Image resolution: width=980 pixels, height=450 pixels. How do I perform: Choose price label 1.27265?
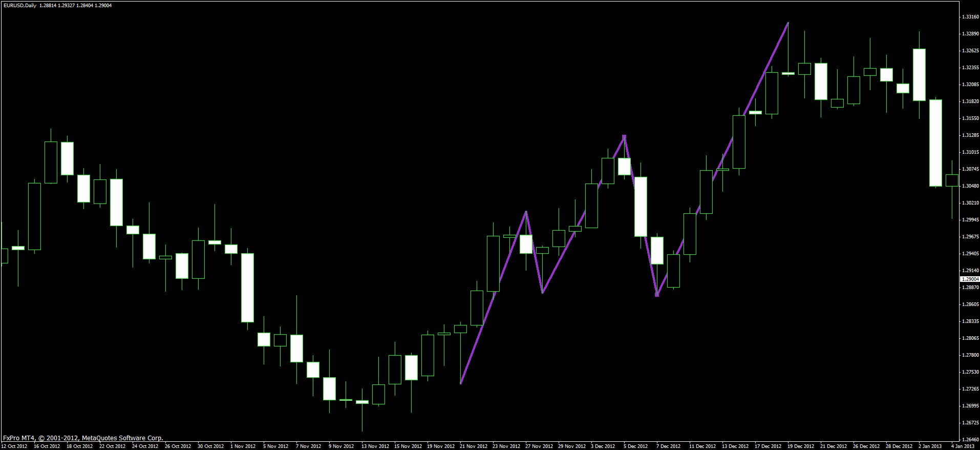pos(970,389)
